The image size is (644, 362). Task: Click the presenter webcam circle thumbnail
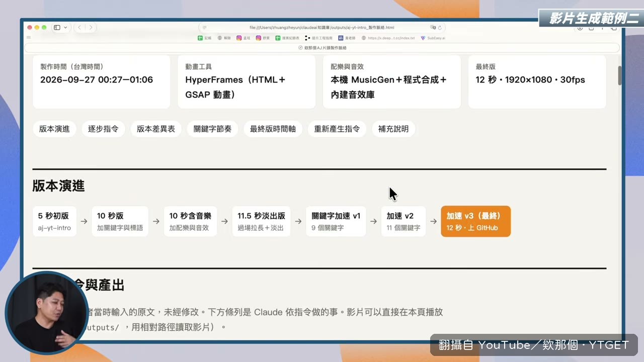point(47,313)
